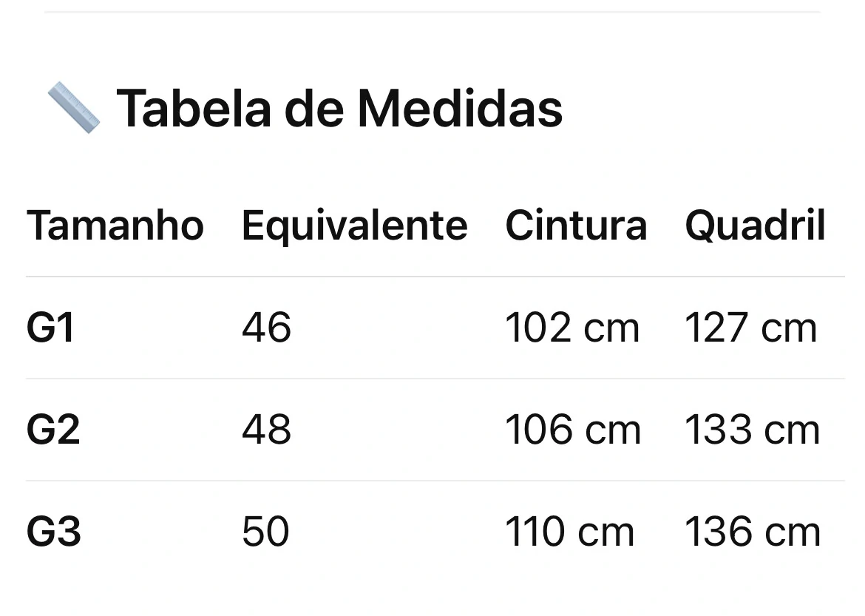Select the G2 size cell
Image resolution: width=865 pixels, height=616 pixels.
[53, 430]
